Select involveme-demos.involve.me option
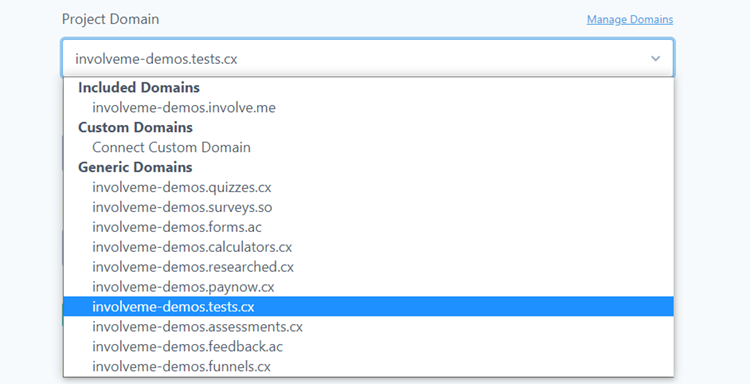Screen dimensions: 750x384 click(x=368, y=108)
